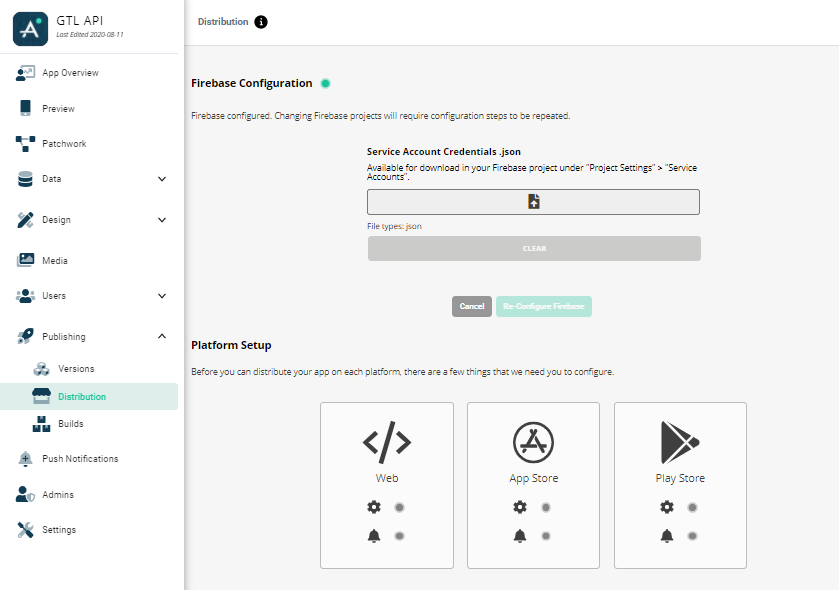This screenshot has width=839, height=590.
Task: Click the Web card bell icon
Action: (374, 536)
